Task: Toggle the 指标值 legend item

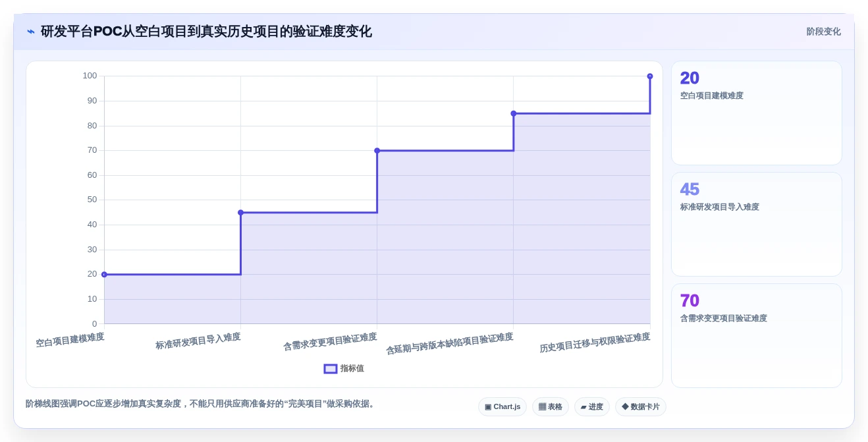Action: [344, 369]
